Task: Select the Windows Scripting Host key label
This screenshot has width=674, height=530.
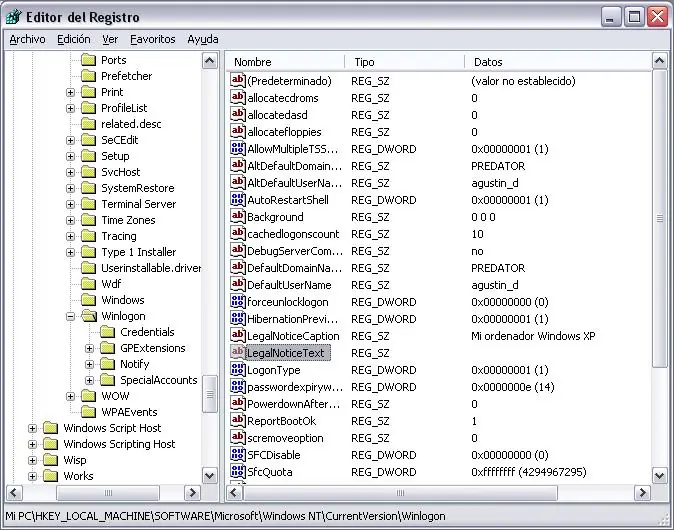Action: [119, 444]
